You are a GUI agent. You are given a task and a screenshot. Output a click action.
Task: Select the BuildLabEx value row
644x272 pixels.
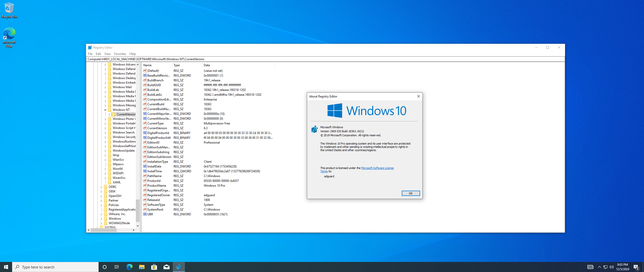click(208, 95)
